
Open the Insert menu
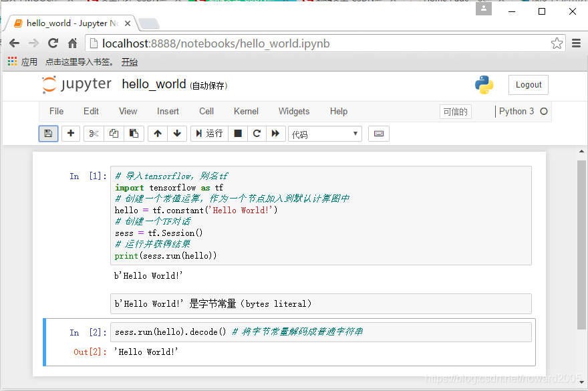pos(168,112)
